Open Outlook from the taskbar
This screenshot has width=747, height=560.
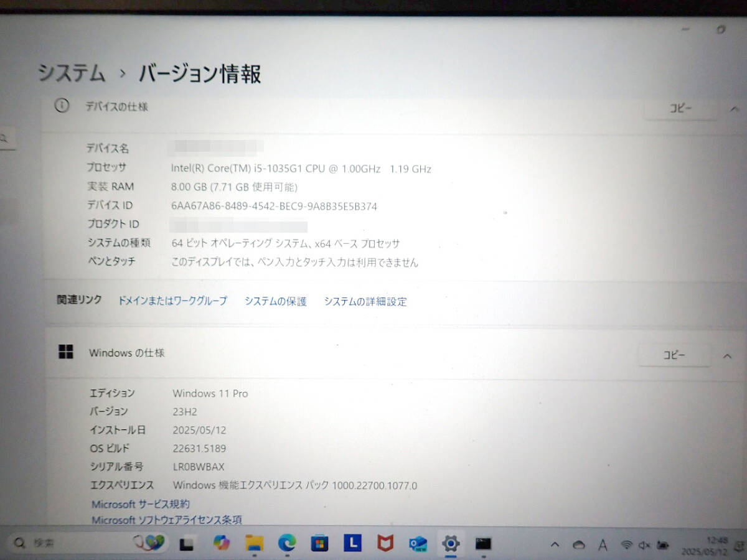(x=418, y=544)
